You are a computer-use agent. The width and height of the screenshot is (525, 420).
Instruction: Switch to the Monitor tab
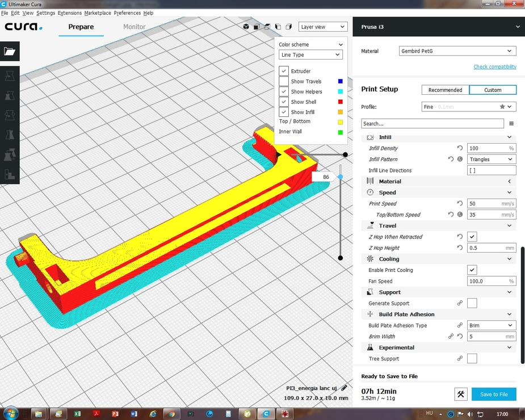(x=135, y=27)
